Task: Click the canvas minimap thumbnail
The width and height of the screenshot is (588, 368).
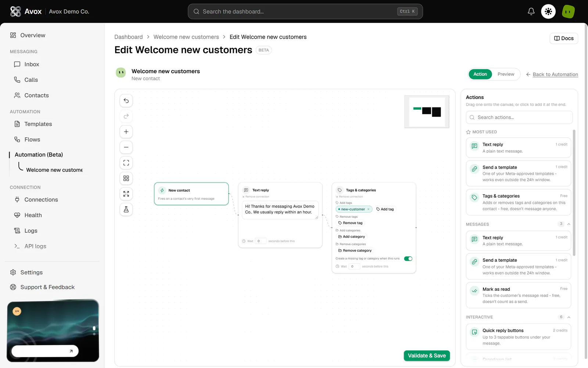Action: coord(427,112)
